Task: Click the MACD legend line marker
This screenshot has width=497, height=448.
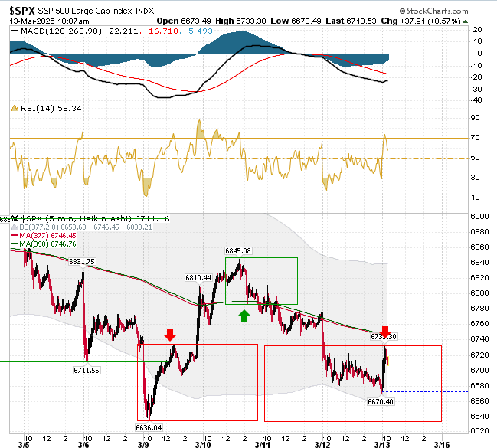Action: point(15,31)
